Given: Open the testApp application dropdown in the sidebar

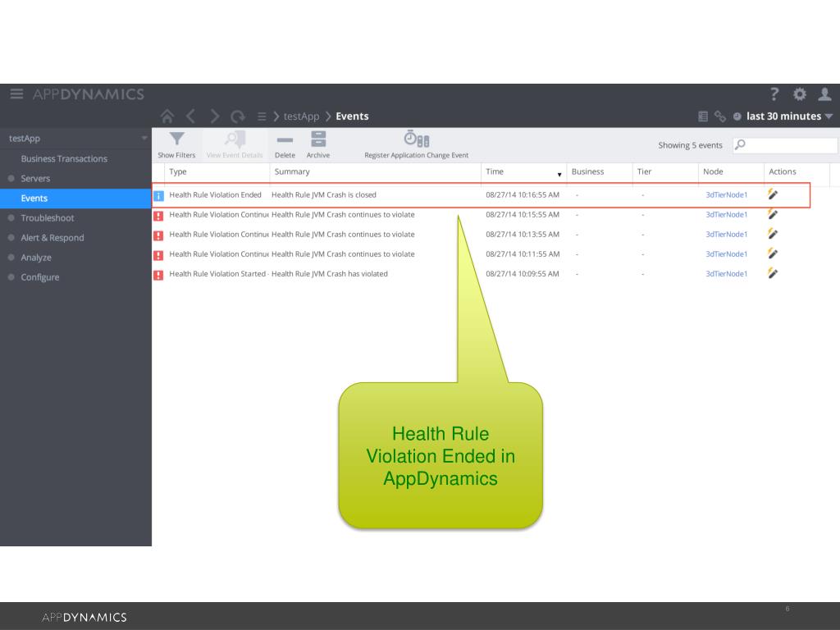Looking at the screenshot, I should (x=144, y=138).
